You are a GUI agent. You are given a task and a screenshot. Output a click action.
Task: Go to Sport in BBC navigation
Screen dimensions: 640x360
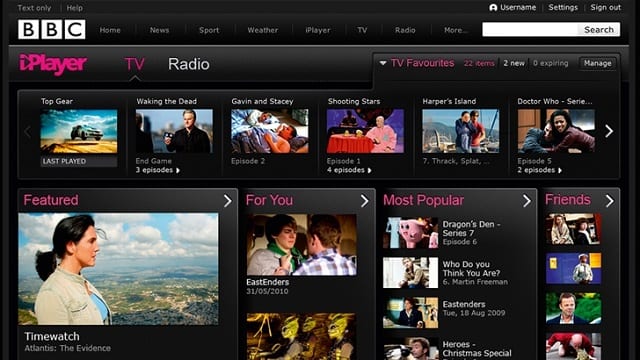point(209,30)
